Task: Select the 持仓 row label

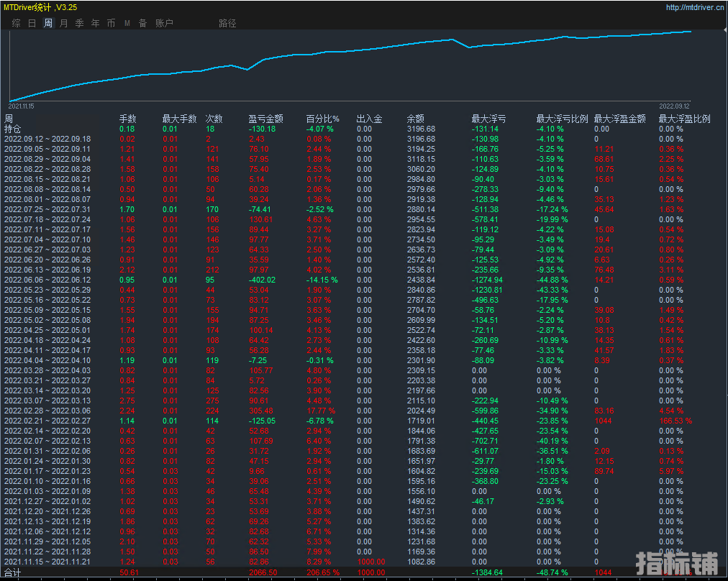Action: pos(12,129)
